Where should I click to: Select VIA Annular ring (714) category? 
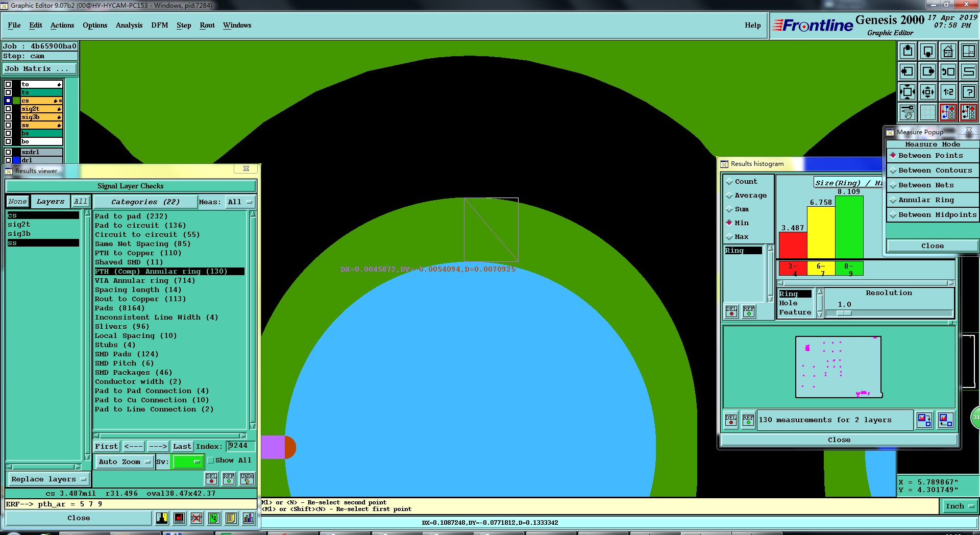click(145, 281)
